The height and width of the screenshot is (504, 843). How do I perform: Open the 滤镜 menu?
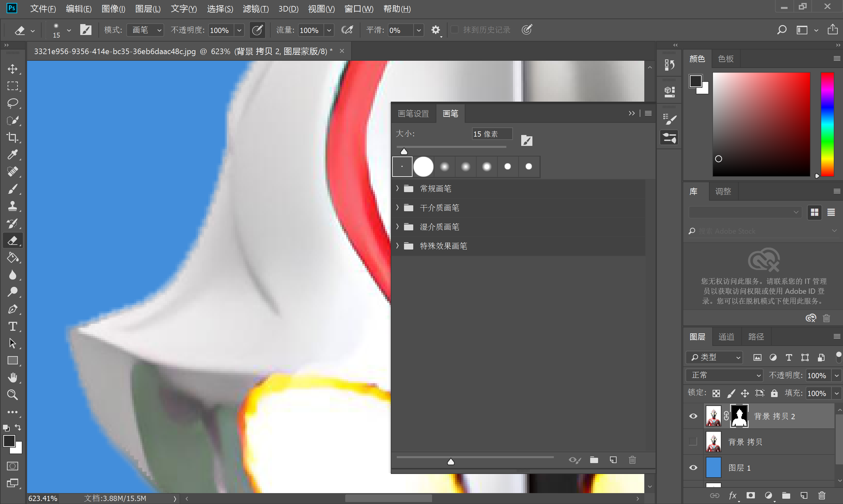click(256, 9)
